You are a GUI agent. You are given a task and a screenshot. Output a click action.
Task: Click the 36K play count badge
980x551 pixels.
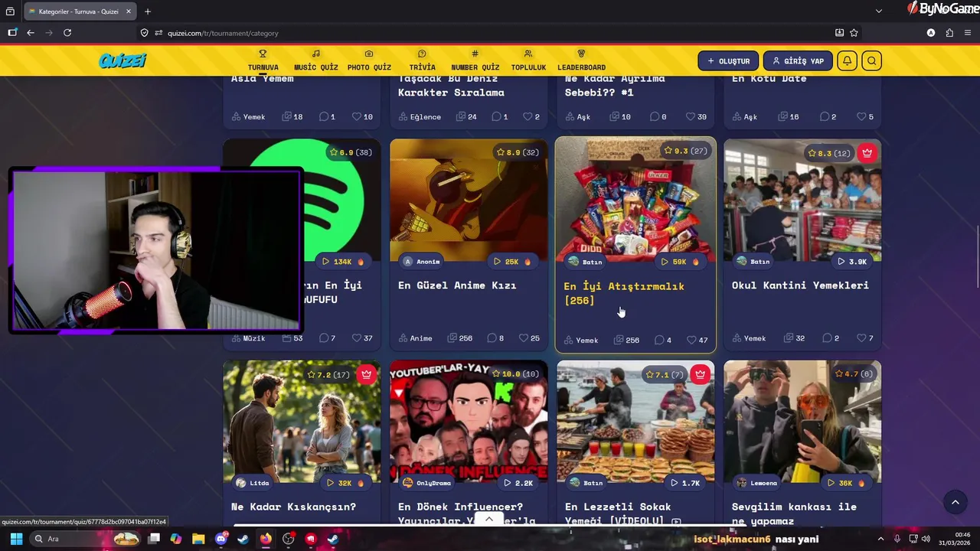click(847, 483)
